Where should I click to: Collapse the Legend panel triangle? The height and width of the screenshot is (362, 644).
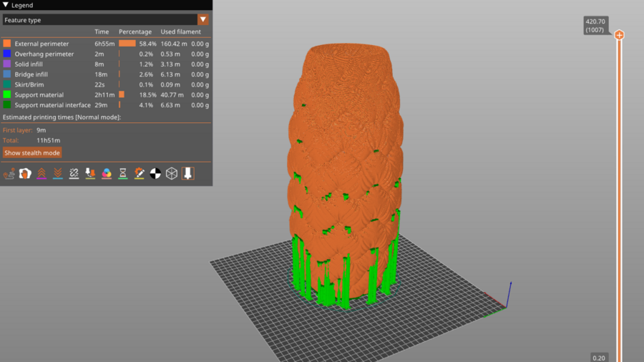(x=6, y=5)
